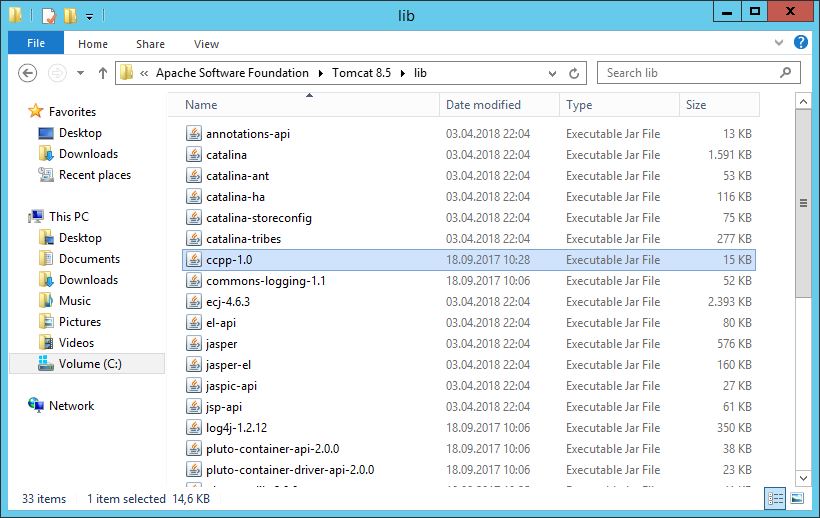Switch to Details view in status bar
This screenshot has width=820, height=518.
point(775,498)
